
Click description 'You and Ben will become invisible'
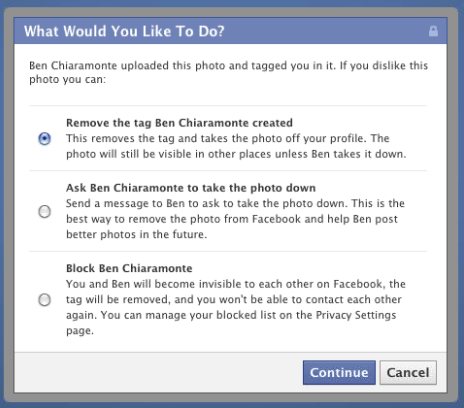point(236,307)
